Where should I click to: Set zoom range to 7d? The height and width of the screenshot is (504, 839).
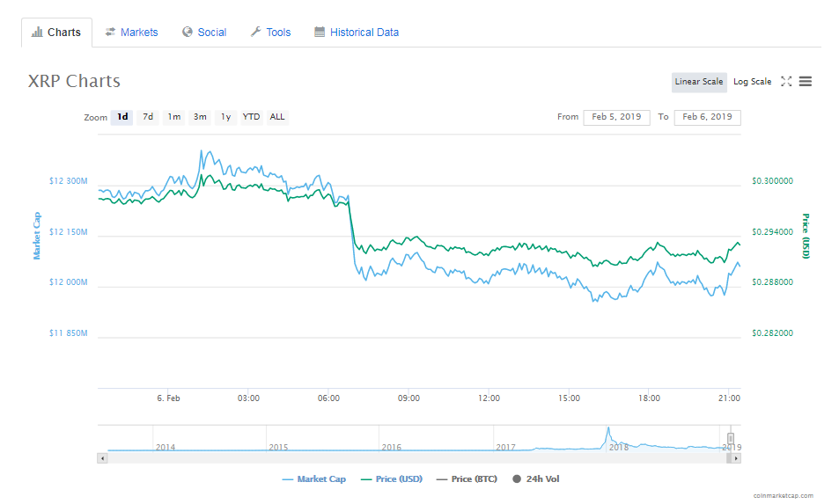[x=148, y=117]
